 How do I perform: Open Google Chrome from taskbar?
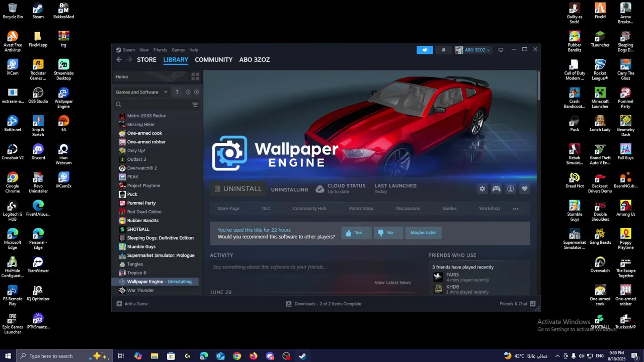click(x=237, y=356)
